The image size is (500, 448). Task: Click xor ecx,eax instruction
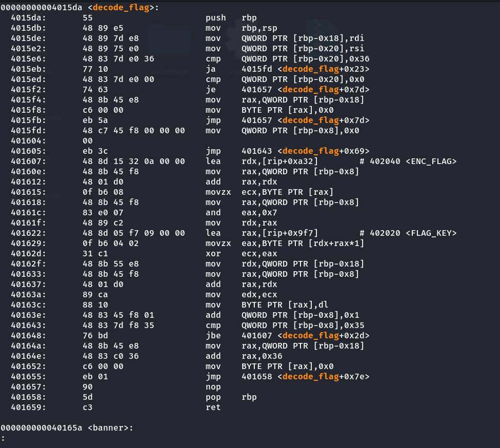pyautogui.click(x=242, y=254)
